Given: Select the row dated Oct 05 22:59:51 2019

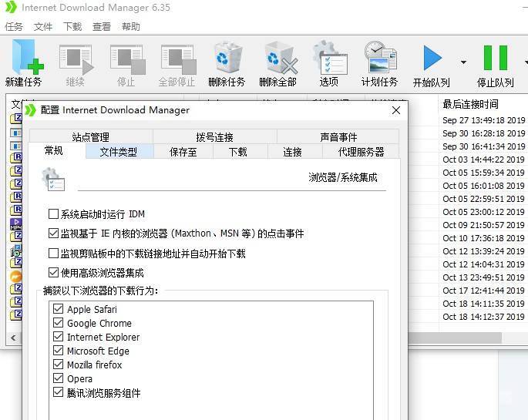Looking at the screenshot, I should pyautogui.click(x=484, y=199).
